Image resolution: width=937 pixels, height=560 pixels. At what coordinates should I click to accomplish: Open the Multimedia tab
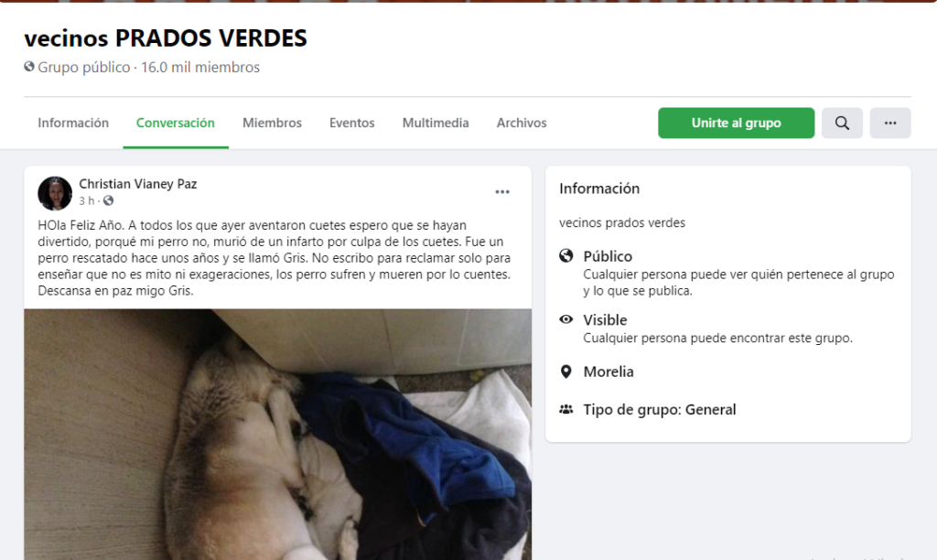click(435, 124)
